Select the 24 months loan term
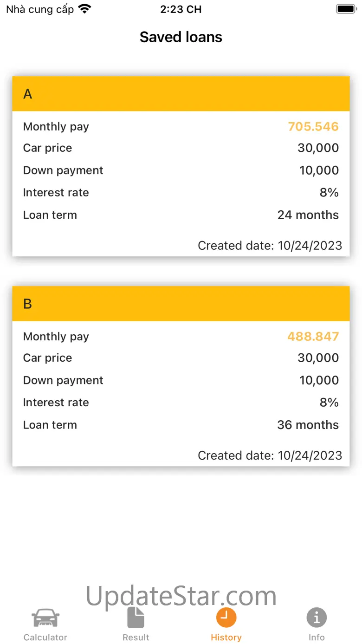This screenshot has width=362, height=644. pos(308,215)
